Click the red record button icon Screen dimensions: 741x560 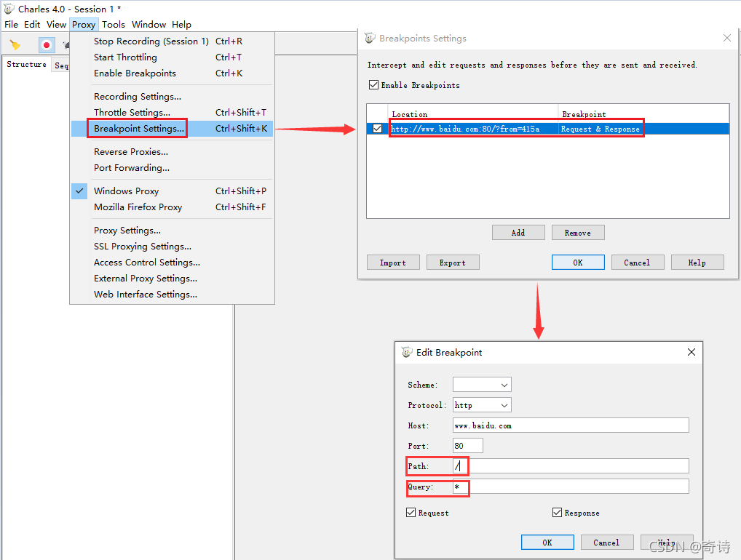point(47,45)
